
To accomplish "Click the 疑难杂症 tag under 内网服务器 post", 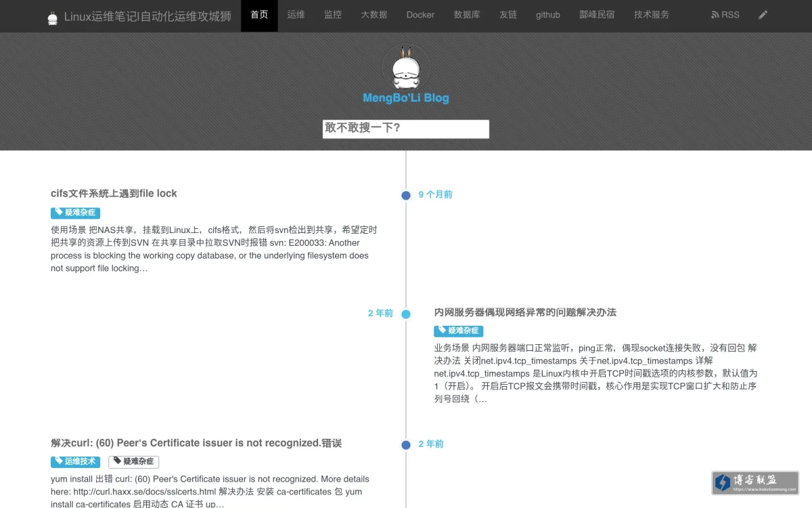I will click(459, 331).
